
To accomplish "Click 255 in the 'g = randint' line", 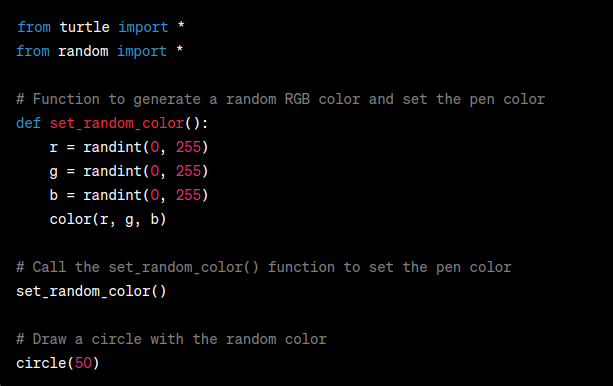I will pyautogui.click(x=188, y=171).
